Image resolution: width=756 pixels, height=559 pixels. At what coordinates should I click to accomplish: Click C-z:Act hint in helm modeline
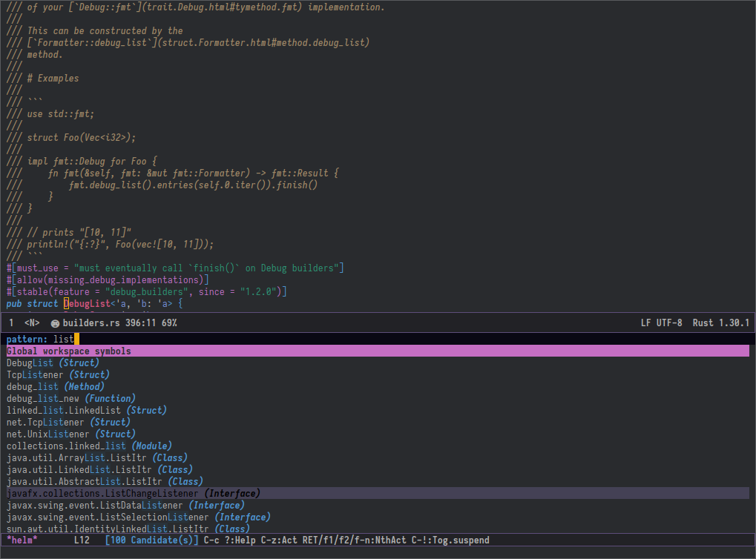[279, 540]
